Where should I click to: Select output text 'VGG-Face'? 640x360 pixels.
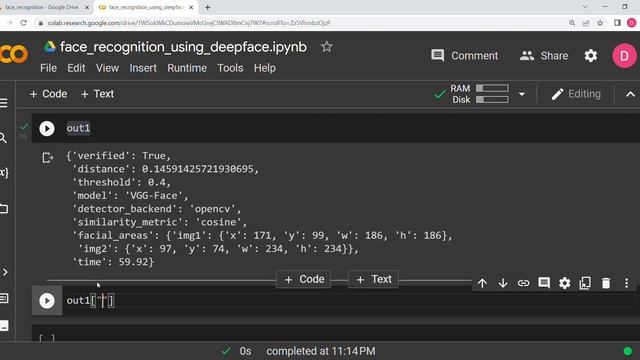tap(154, 196)
